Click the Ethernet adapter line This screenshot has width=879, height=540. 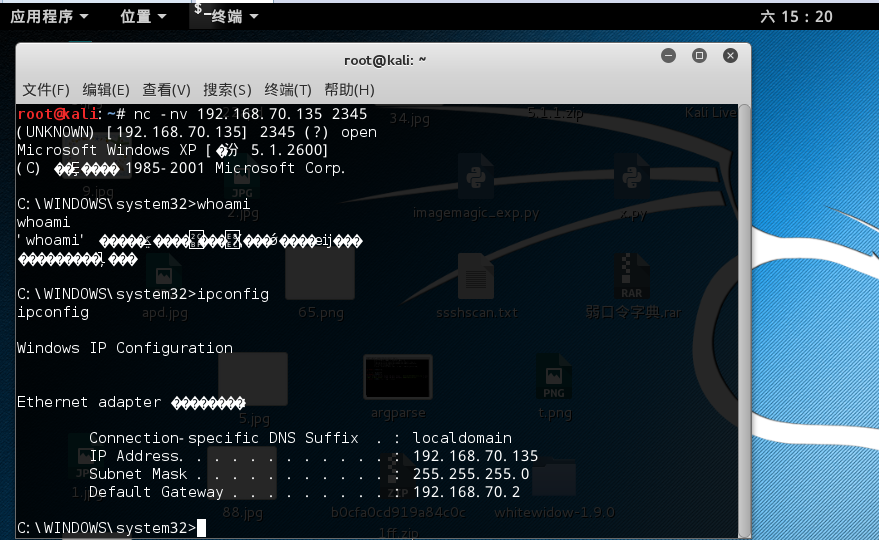(131, 402)
